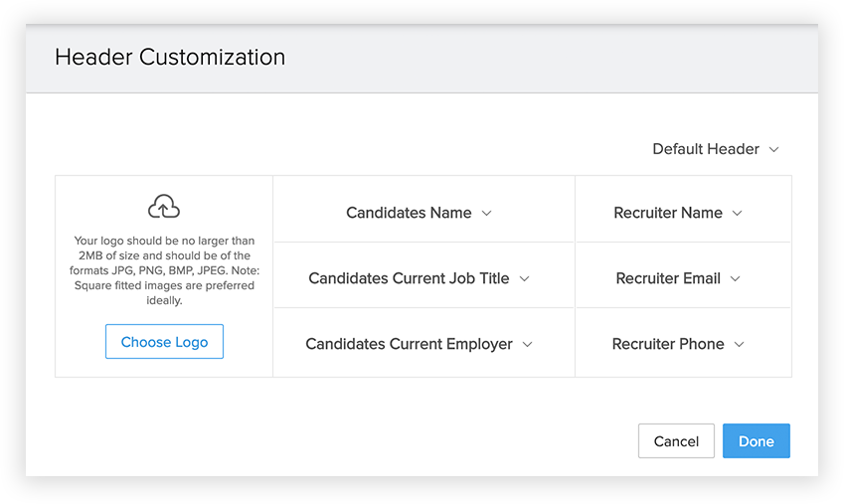Click the chevron beside Default Header

774,150
